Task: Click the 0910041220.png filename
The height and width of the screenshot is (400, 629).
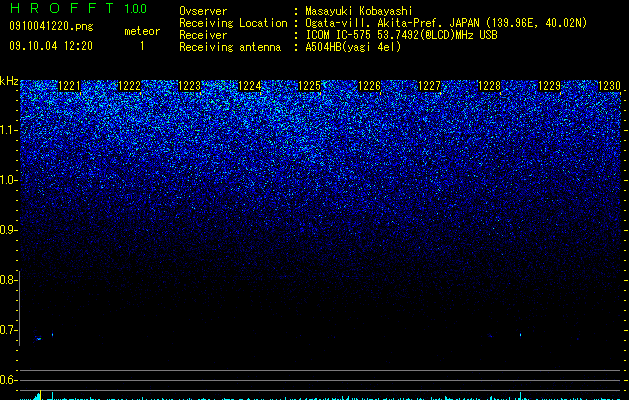Action: [51, 27]
